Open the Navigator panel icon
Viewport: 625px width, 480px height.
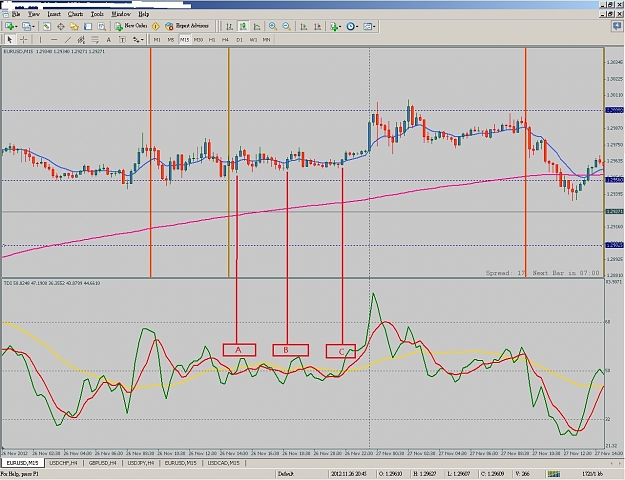(74, 26)
